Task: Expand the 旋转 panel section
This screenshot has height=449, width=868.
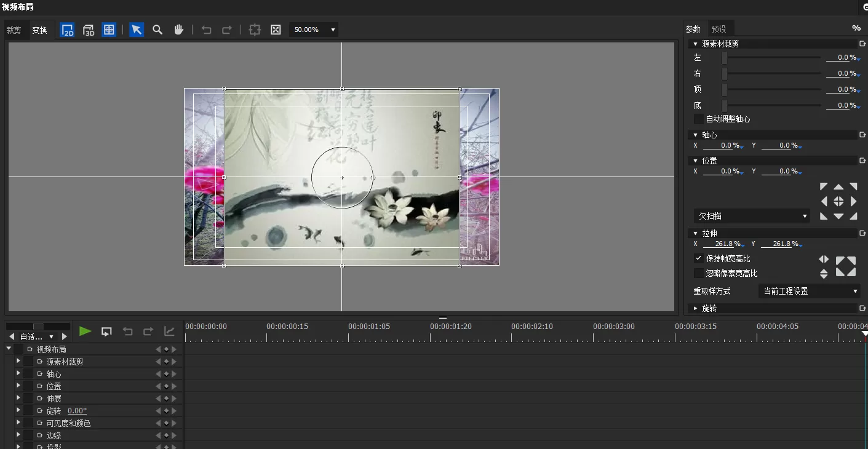Action: pos(695,309)
